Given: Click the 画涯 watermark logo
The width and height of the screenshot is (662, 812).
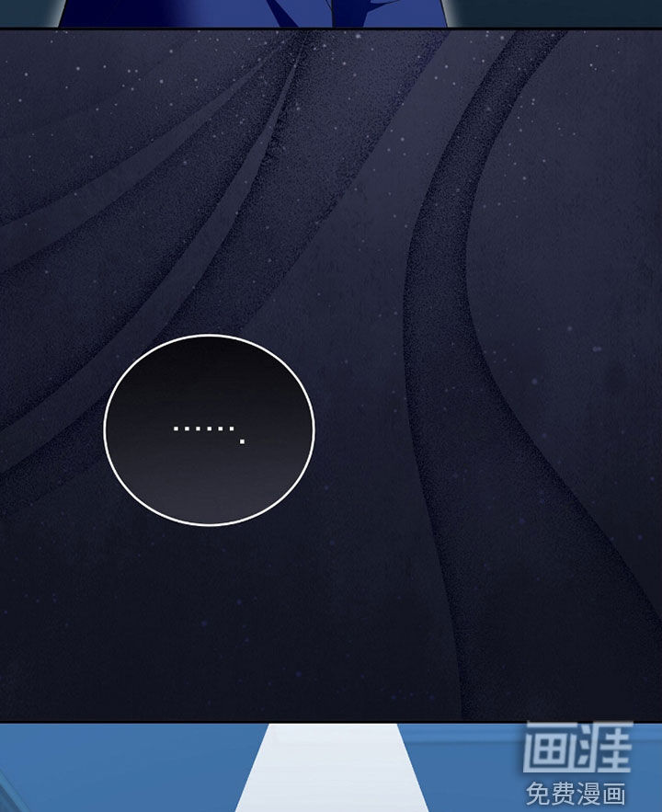Looking at the screenshot, I should click(578, 749).
